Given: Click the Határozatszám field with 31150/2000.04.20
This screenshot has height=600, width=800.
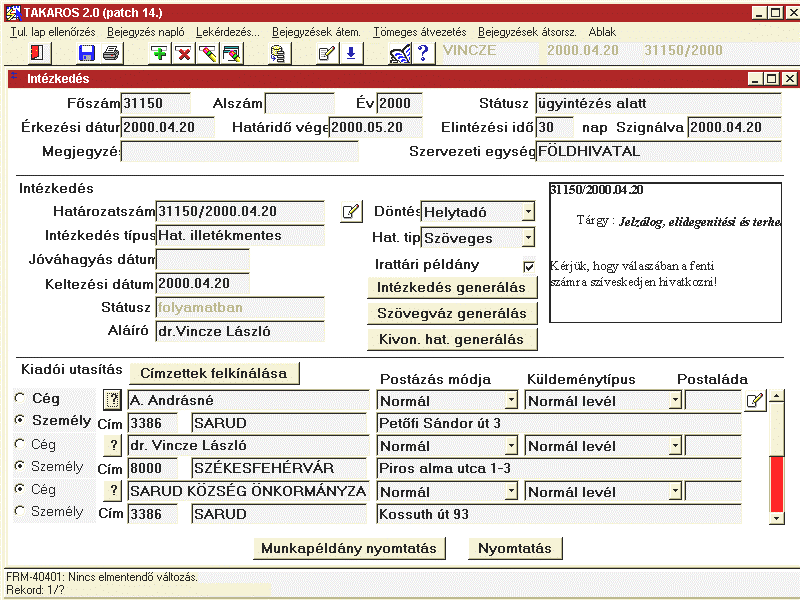Looking at the screenshot, I should click(240, 211).
